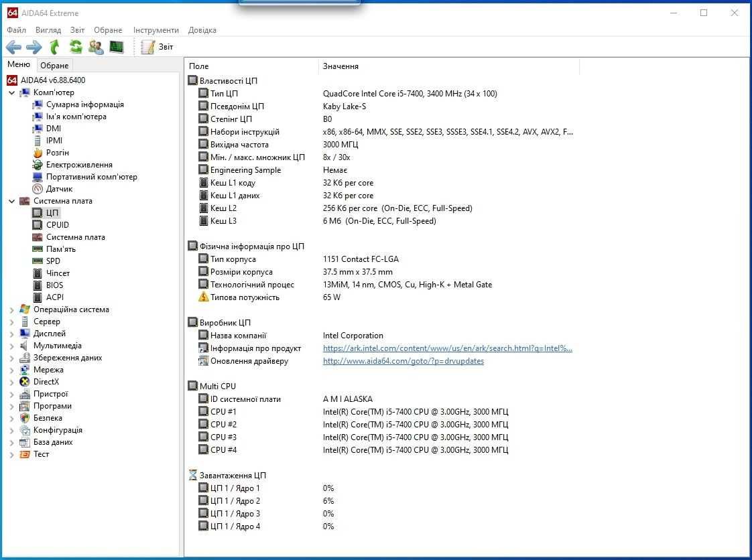
Task: Select the ID системної плати row
Action: [x=383, y=399]
